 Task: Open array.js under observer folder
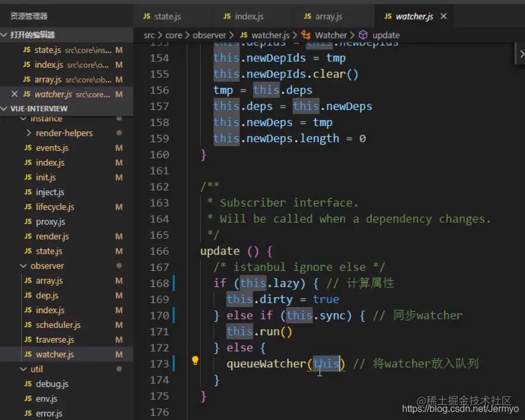67,280
